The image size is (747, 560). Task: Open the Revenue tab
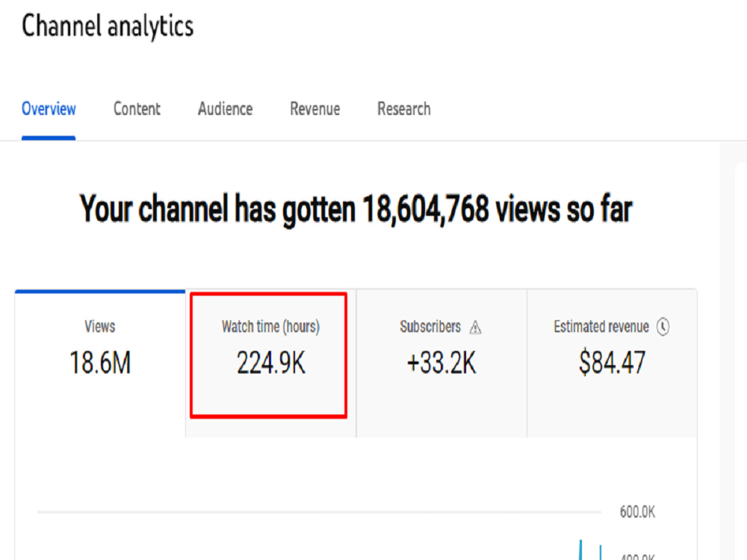(315, 109)
